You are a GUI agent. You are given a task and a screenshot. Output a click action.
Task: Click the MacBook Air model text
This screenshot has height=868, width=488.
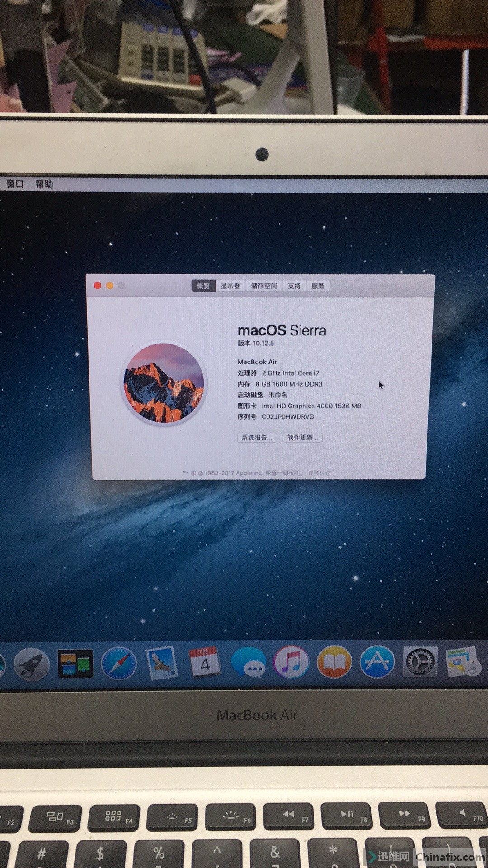click(x=257, y=362)
